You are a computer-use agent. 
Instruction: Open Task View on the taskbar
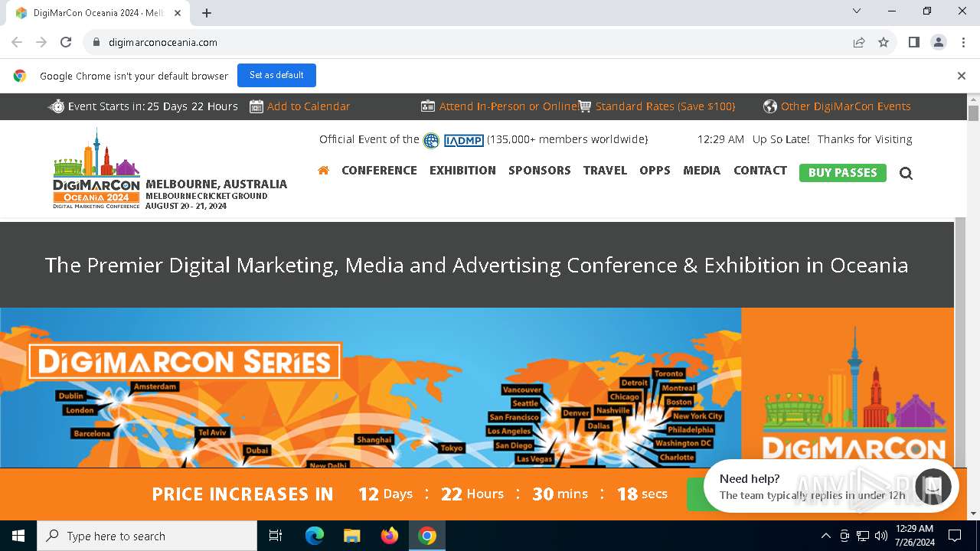click(x=276, y=536)
